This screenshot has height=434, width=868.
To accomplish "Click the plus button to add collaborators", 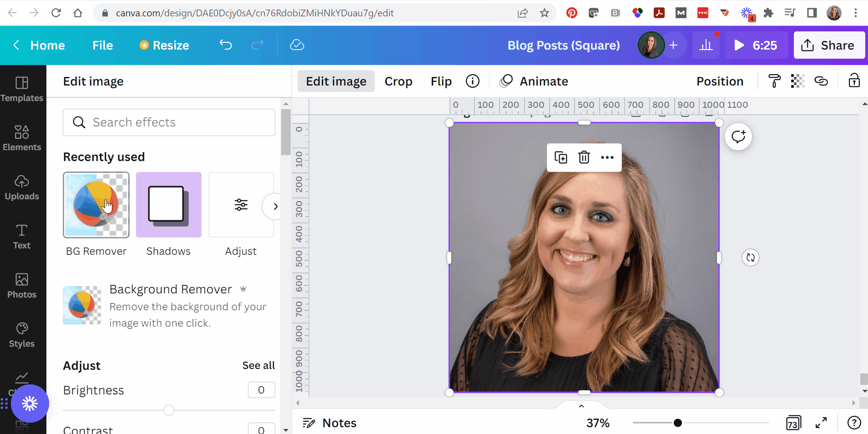I will click(674, 45).
